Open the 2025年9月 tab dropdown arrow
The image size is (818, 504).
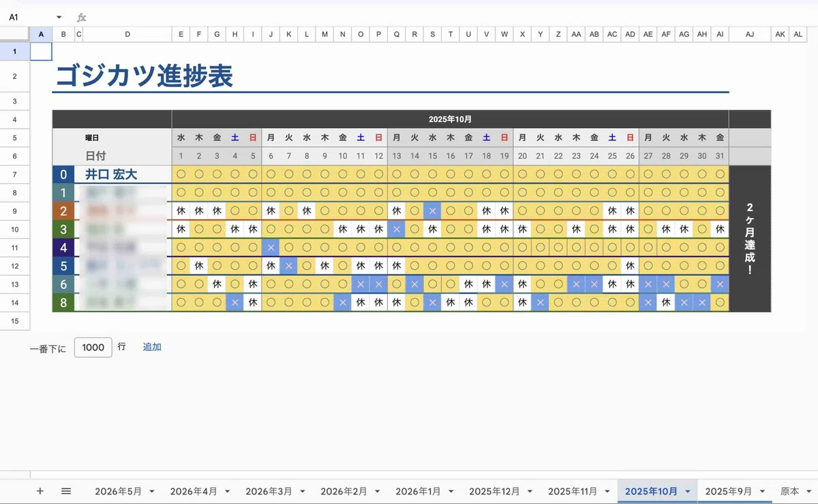point(761,492)
